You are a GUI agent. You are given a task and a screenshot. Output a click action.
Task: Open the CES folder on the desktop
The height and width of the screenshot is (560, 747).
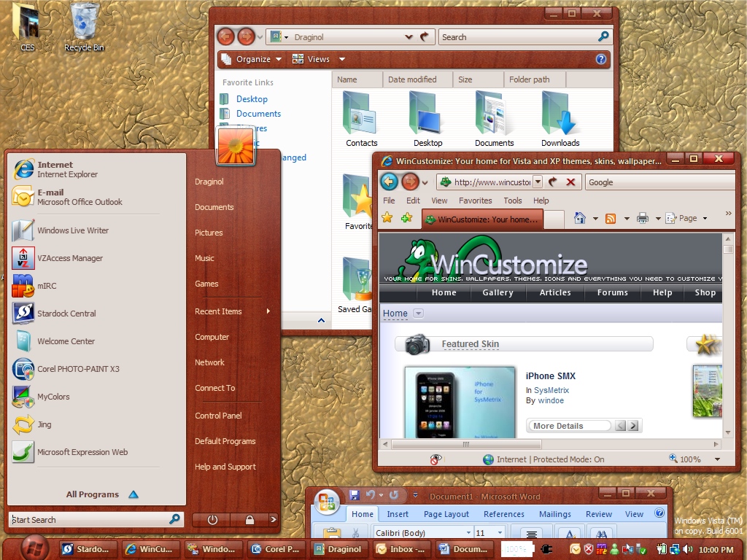click(x=27, y=26)
